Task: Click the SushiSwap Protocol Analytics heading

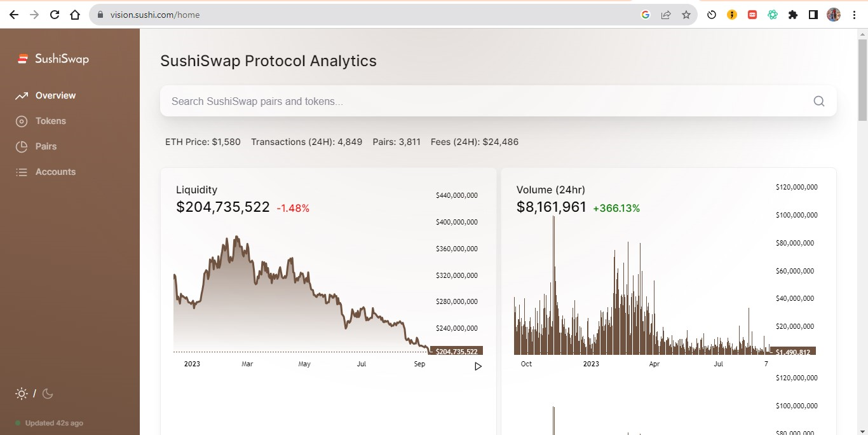Action: [268, 61]
